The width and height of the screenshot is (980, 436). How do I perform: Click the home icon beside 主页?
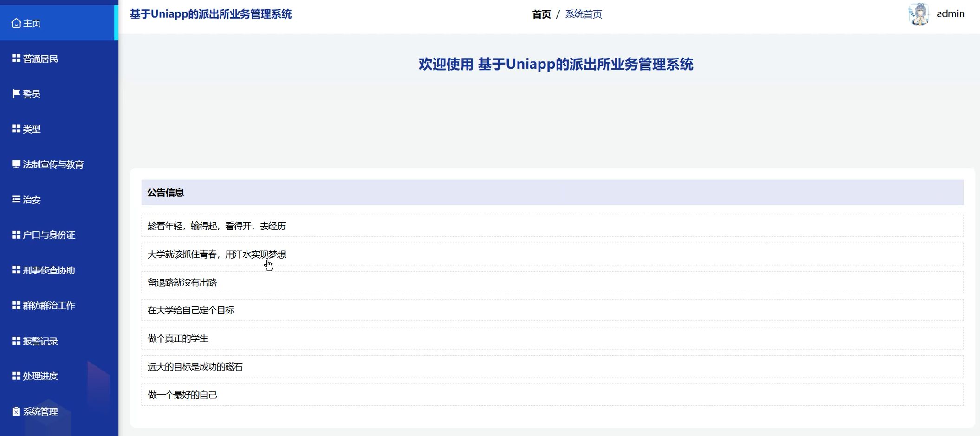[16, 23]
